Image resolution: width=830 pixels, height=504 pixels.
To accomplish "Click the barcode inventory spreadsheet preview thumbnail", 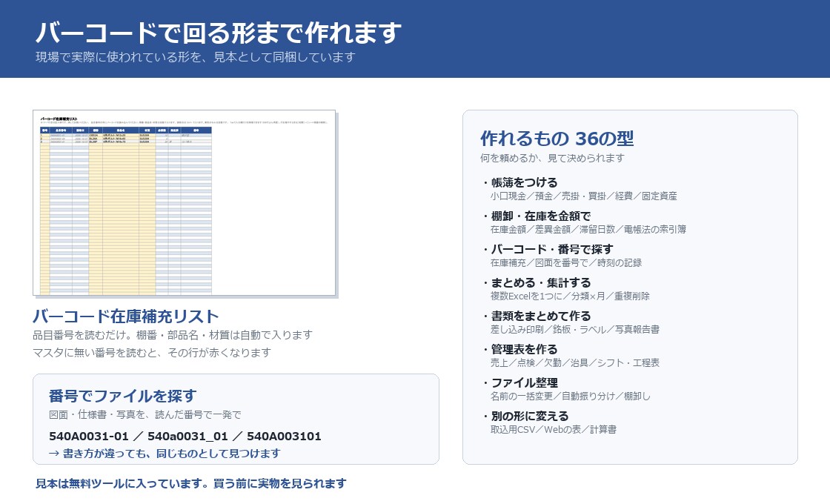I will tap(185, 203).
